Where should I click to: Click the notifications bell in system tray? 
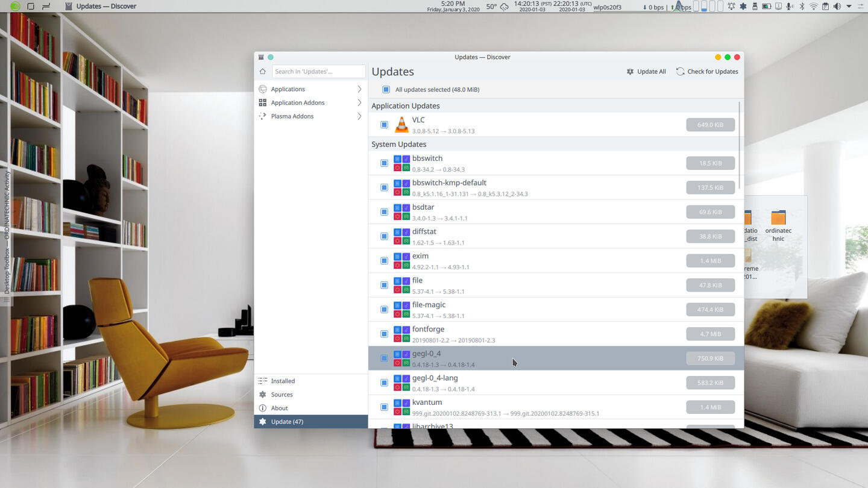(731, 6)
